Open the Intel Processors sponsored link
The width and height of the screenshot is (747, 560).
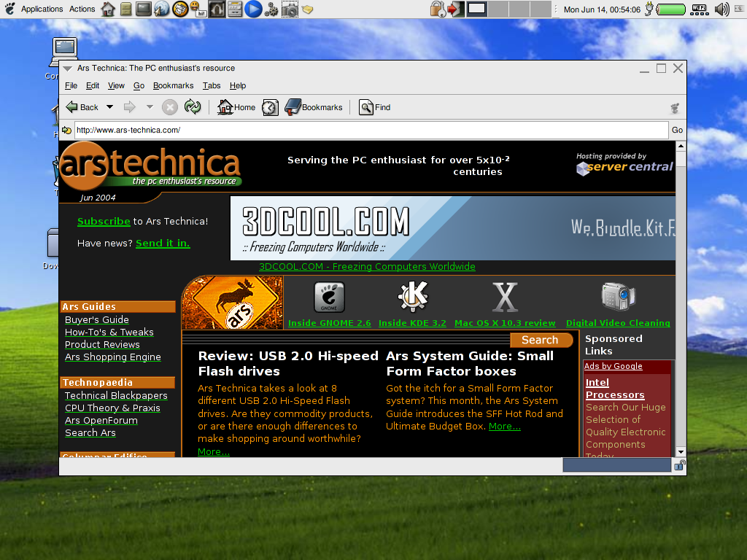tap(615, 389)
